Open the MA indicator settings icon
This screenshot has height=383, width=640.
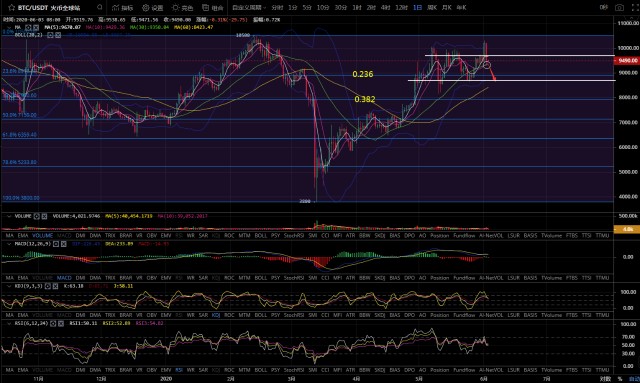pyautogui.click(x=28, y=27)
